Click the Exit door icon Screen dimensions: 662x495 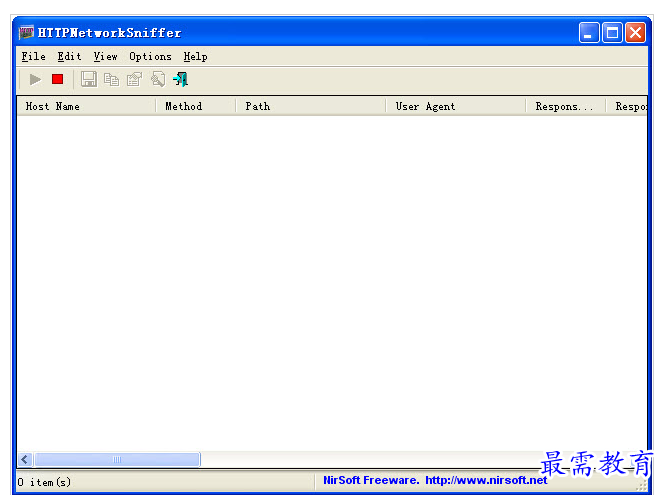tap(181, 79)
